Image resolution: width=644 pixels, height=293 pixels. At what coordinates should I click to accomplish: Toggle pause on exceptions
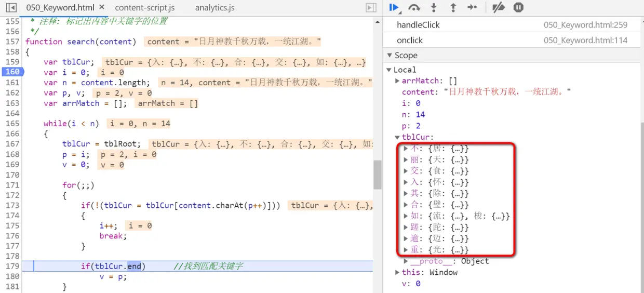[518, 7]
